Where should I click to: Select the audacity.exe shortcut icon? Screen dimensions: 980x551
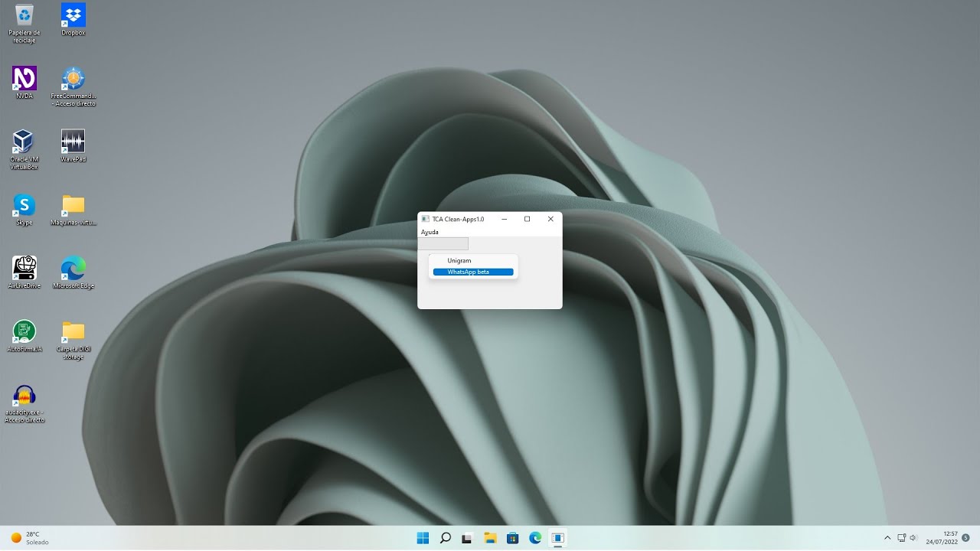pyautogui.click(x=24, y=403)
